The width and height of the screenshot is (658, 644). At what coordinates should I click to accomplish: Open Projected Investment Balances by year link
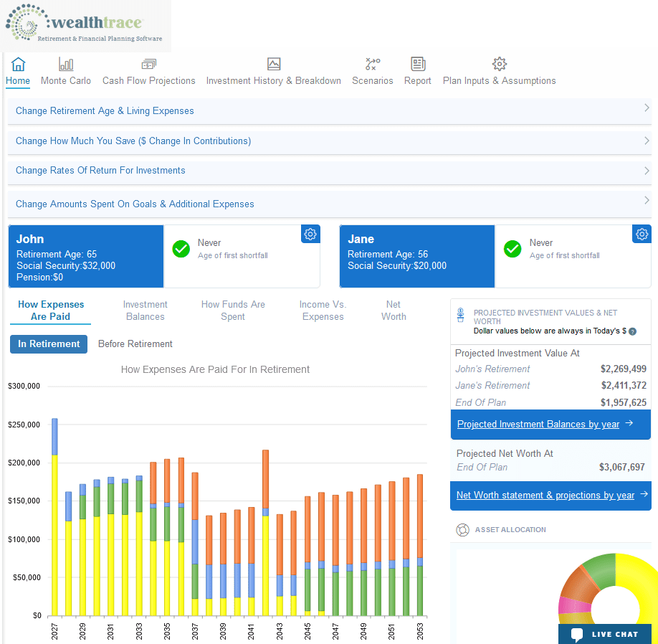click(x=538, y=425)
